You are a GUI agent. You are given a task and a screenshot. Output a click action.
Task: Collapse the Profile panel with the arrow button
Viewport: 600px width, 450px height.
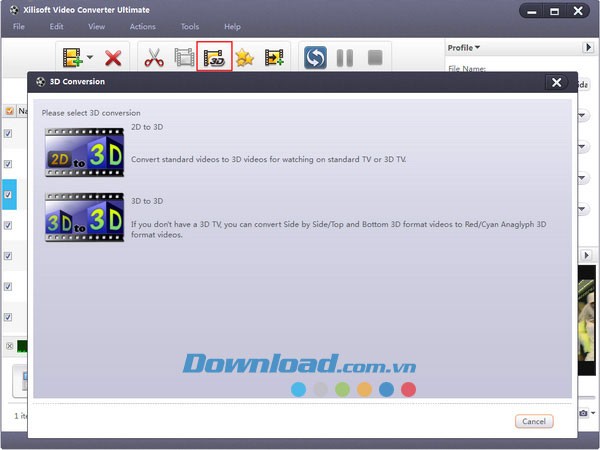pyautogui.click(x=588, y=47)
